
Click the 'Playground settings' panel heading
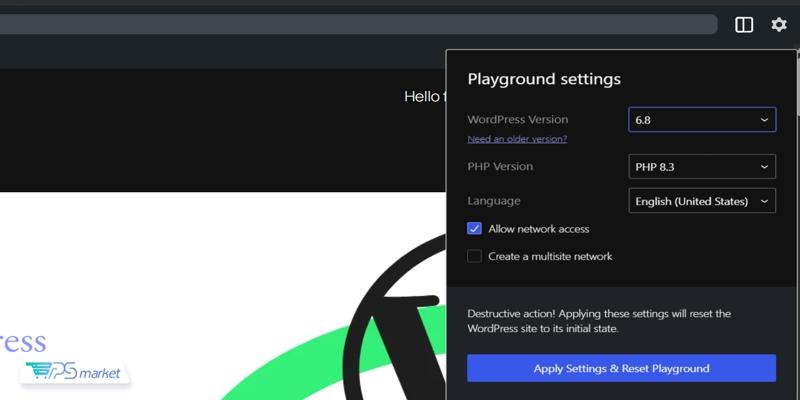(544, 79)
